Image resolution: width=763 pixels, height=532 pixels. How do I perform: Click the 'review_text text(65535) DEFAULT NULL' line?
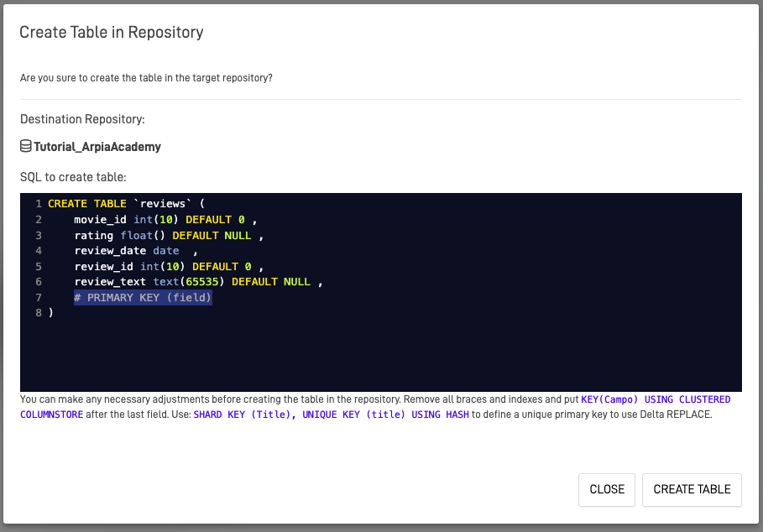198,282
